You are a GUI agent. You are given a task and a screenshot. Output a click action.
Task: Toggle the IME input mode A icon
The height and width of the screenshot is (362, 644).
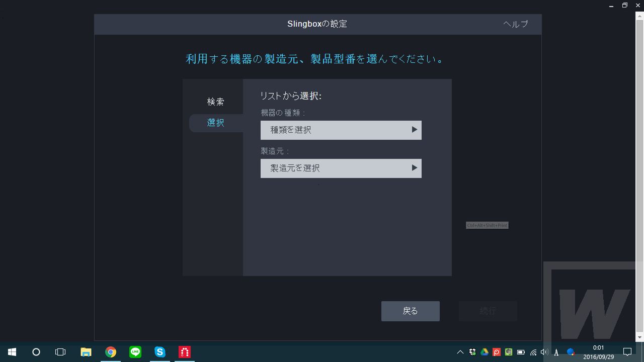(556, 352)
